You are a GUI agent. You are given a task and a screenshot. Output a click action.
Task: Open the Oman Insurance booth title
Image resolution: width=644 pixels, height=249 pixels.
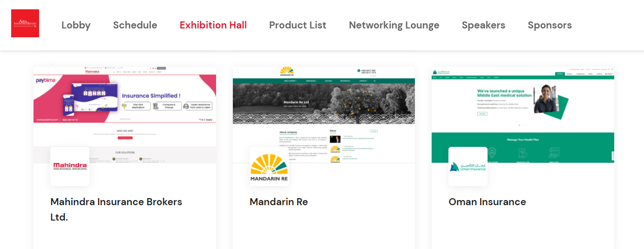tap(487, 202)
